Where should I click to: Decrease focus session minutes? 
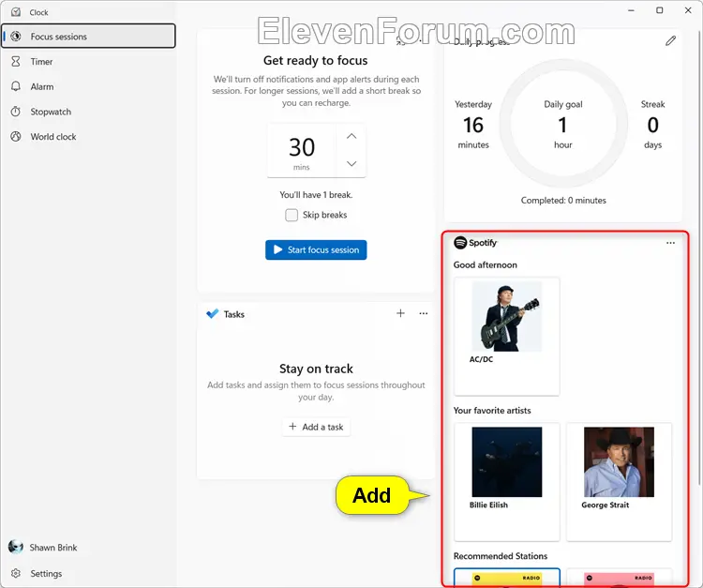pyautogui.click(x=351, y=164)
